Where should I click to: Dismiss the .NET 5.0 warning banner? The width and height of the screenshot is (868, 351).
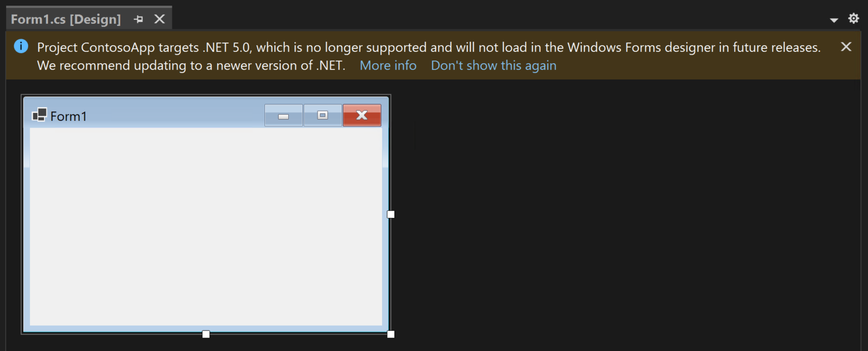[845, 47]
